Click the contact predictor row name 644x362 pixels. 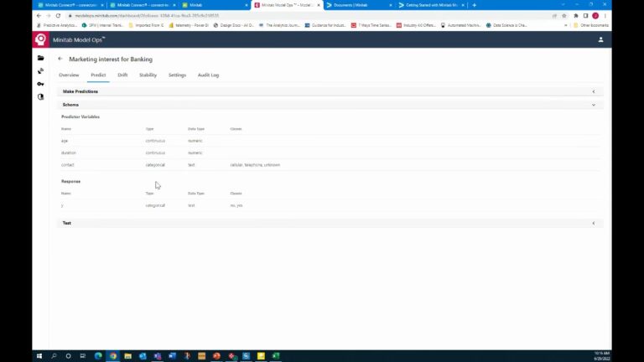[68, 165]
